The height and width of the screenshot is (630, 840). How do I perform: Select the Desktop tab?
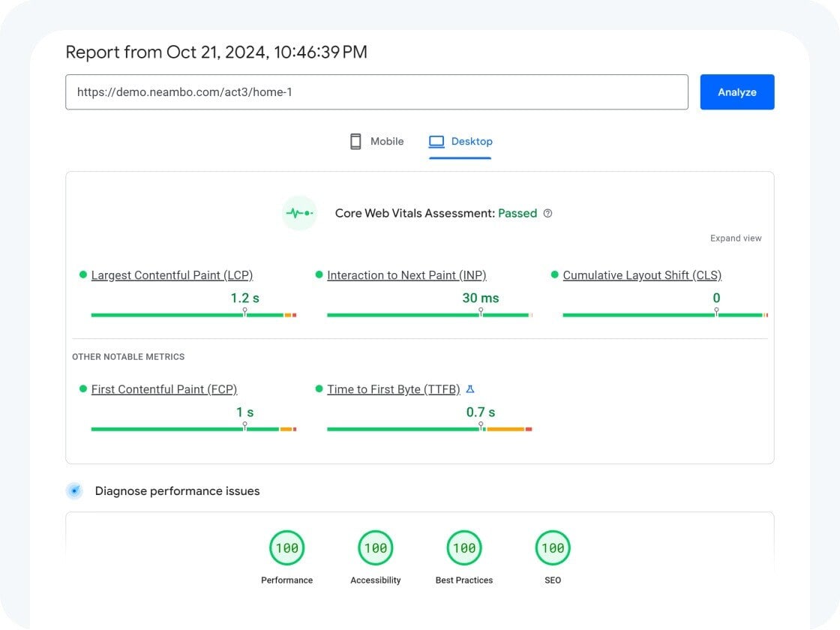pos(460,142)
